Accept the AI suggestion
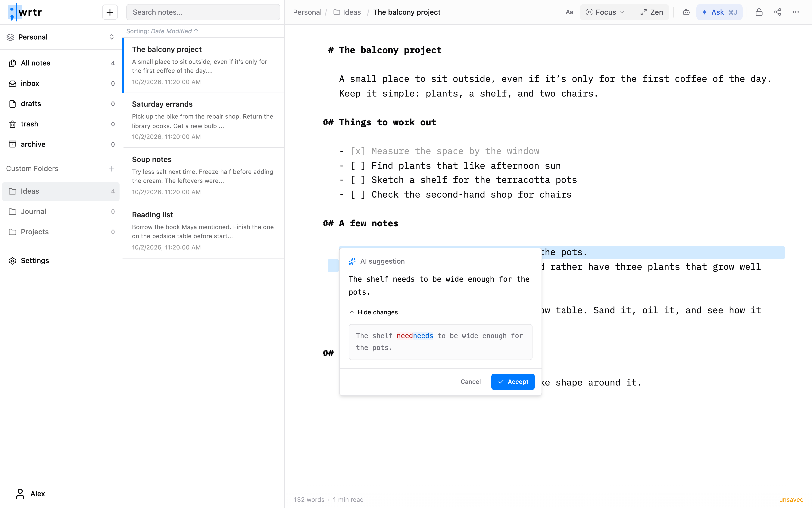This screenshot has height=508, width=812. pos(513,382)
